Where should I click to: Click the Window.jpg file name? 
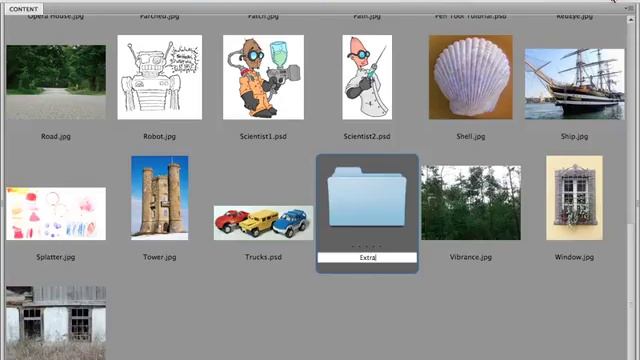coord(574,257)
